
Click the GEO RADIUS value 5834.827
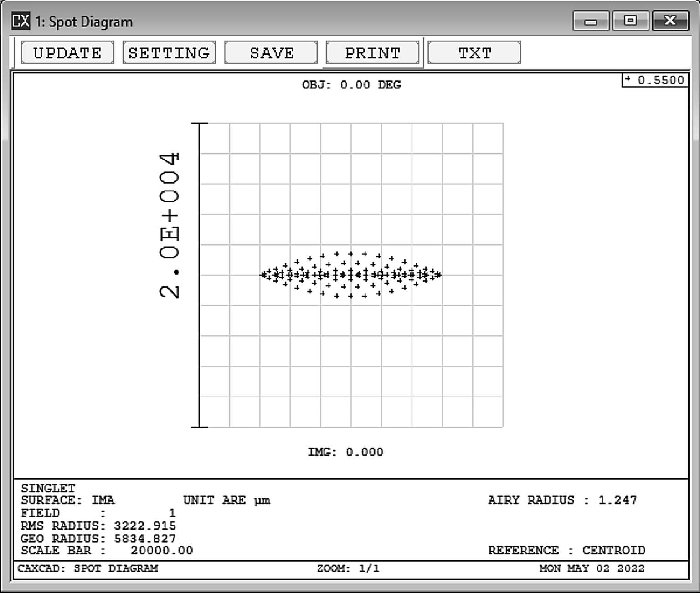coord(145,539)
